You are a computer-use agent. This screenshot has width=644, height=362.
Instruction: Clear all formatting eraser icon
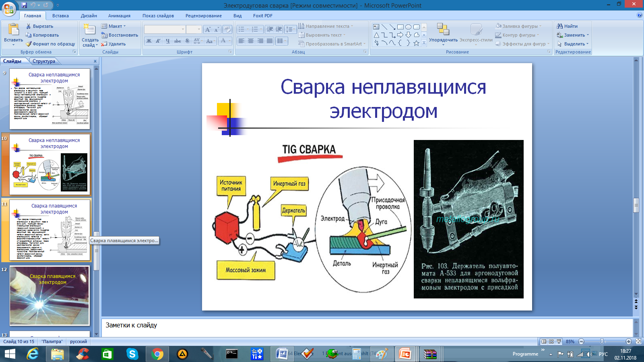pyautogui.click(x=227, y=29)
